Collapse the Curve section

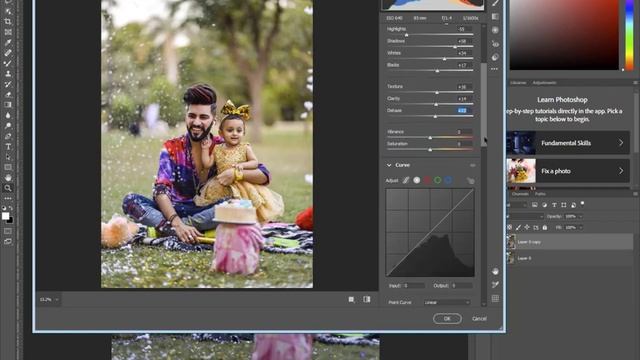[389, 165]
